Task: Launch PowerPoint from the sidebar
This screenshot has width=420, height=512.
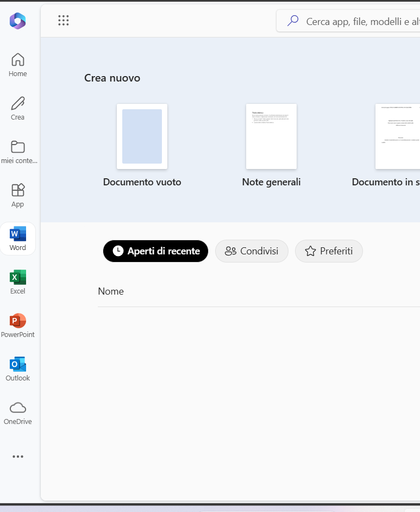Action: pos(18,326)
